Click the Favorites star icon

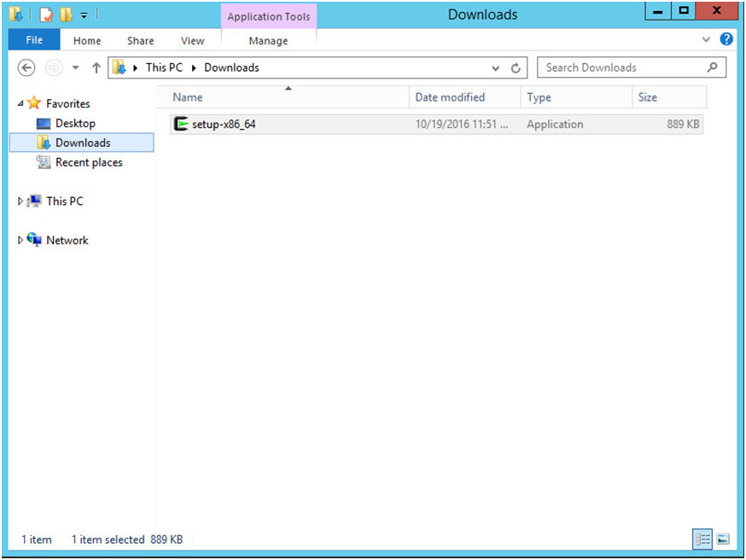[34, 102]
